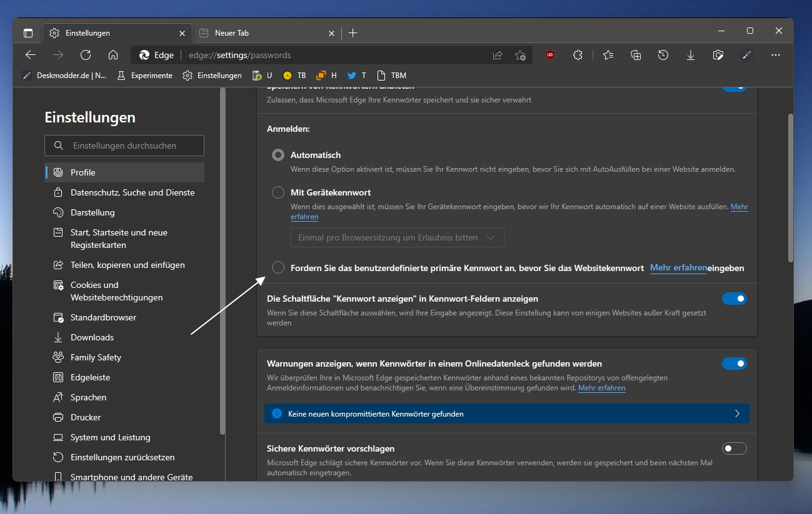Open Datenschutz, Suche und Dienste section
Viewport: 812px width, 514px height.
124,192
